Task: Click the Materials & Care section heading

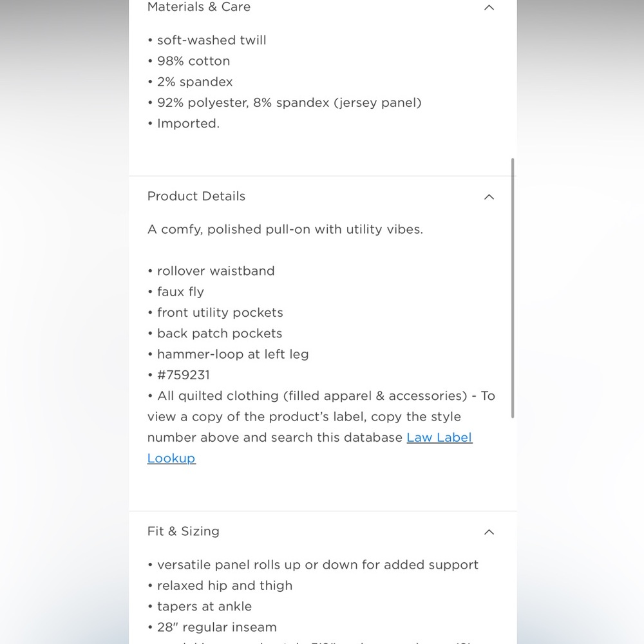Action: (x=198, y=7)
